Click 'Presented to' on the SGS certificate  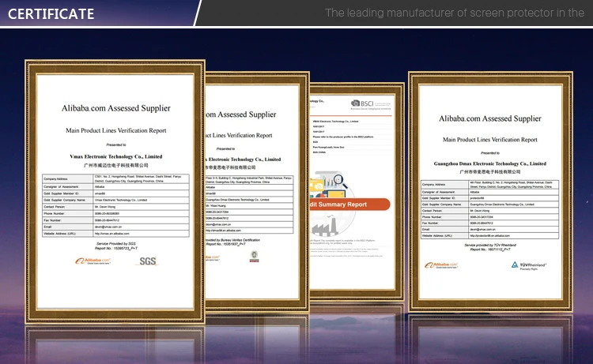pos(116,144)
